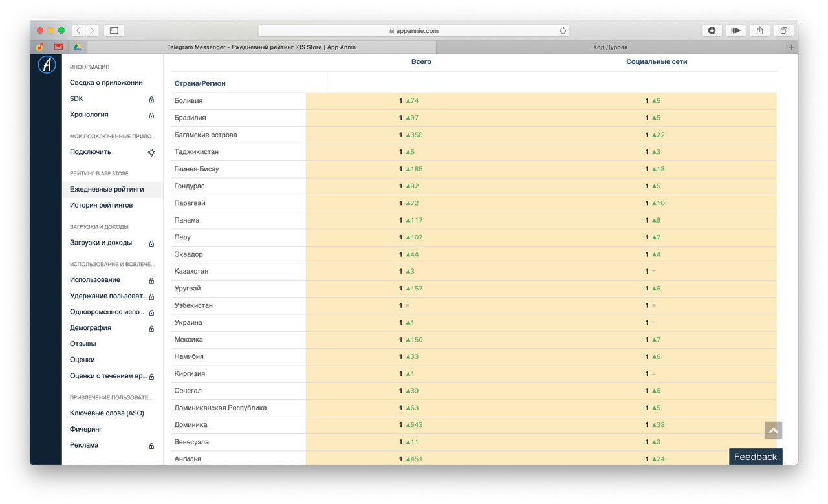
Task: Open new tab with plus button
Action: [x=791, y=47]
